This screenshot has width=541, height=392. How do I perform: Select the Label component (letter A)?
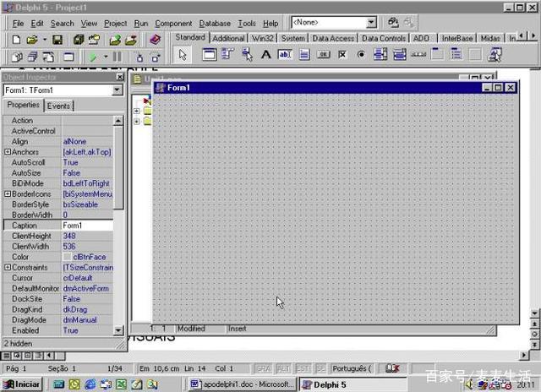pyautogui.click(x=265, y=54)
